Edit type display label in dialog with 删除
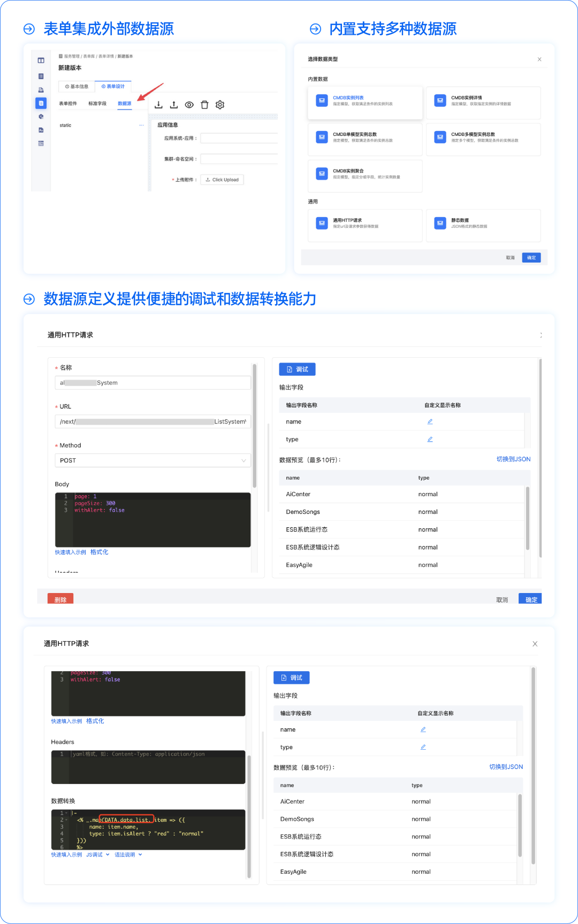Screen dimensions: 578x924 (x=430, y=439)
